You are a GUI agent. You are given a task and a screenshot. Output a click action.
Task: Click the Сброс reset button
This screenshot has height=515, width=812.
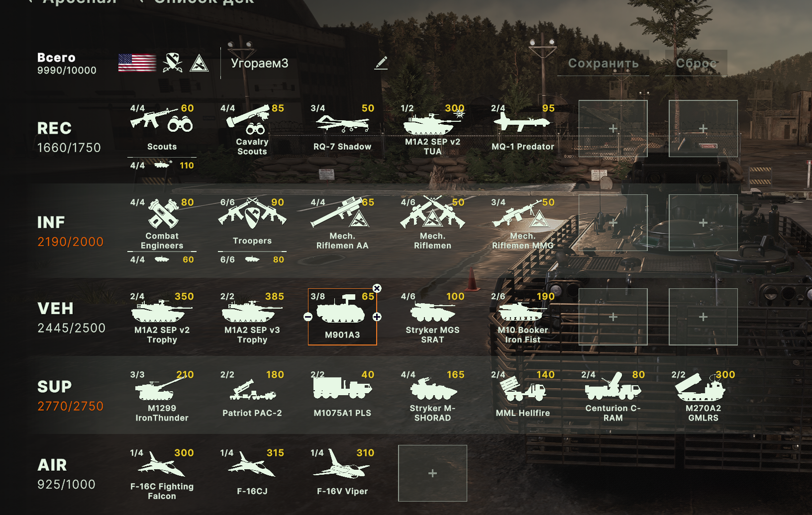pyautogui.click(x=696, y=63)
